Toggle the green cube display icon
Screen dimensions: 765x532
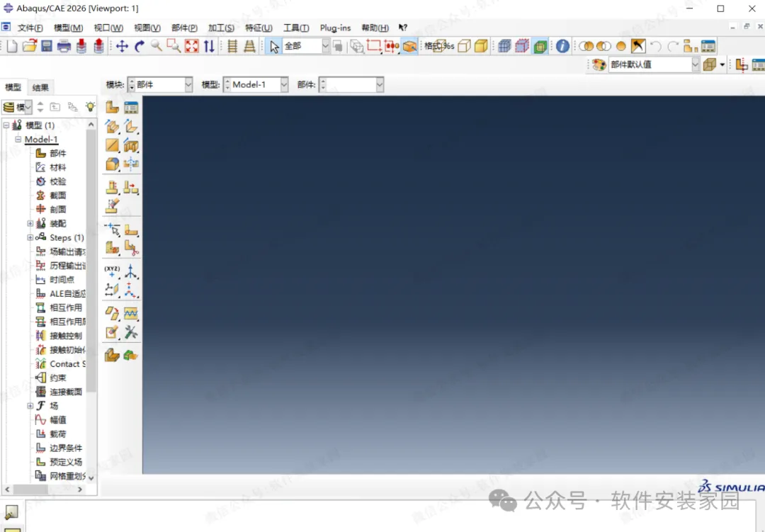540,46
